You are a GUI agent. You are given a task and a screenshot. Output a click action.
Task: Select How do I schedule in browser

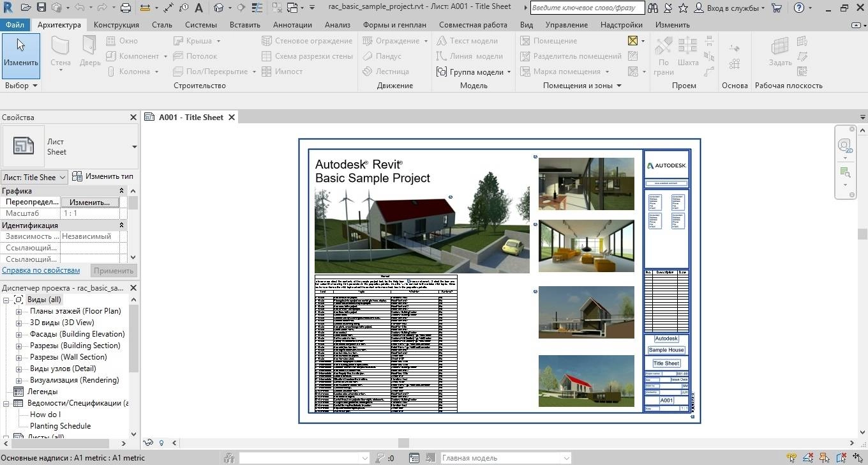click(x=45, y=415)
